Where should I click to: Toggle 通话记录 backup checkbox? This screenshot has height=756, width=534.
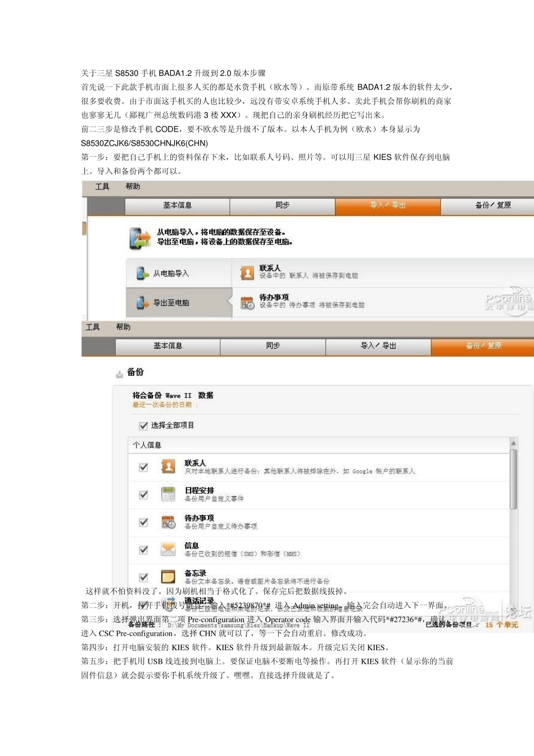tap(143, 605)
